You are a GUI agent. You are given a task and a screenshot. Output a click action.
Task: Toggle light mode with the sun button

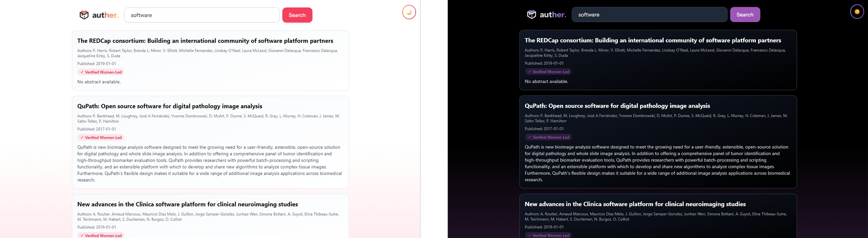coord(857,12)
